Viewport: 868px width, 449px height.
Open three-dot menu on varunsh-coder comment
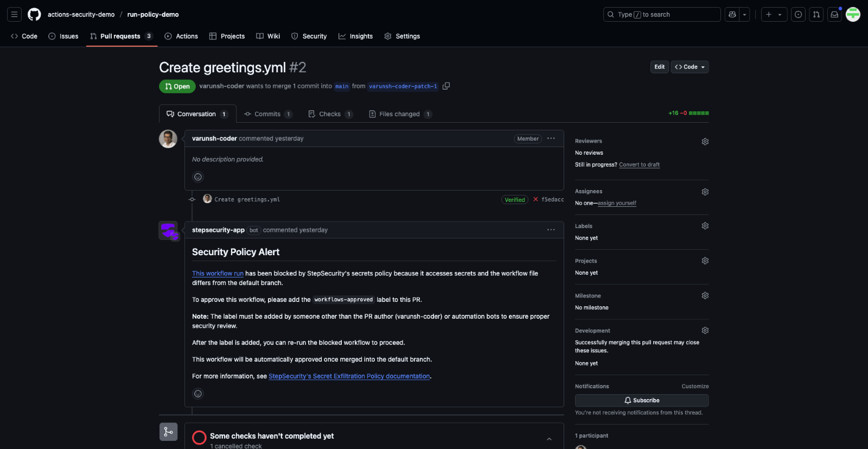(x=551, y=138)
